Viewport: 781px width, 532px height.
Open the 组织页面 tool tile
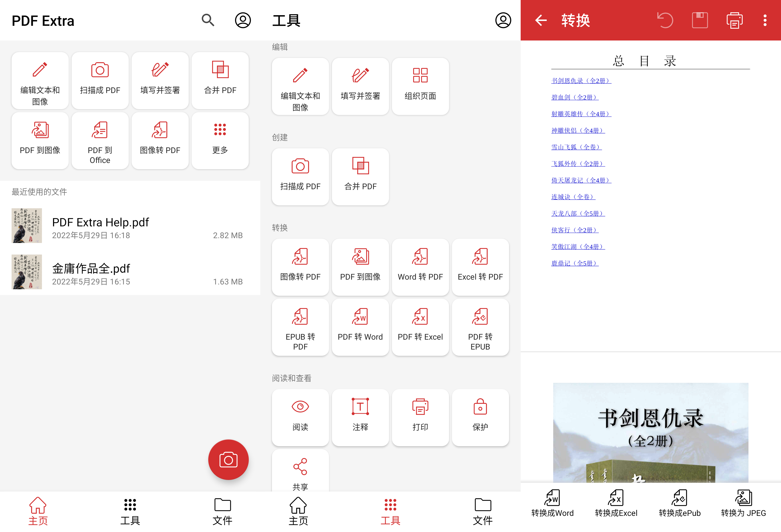(420, 86)
